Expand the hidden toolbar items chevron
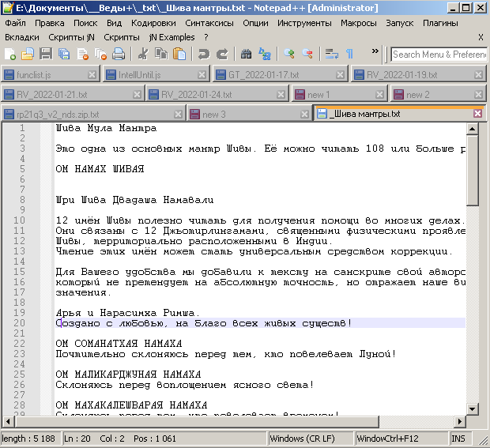 click(x=375, y=51)
